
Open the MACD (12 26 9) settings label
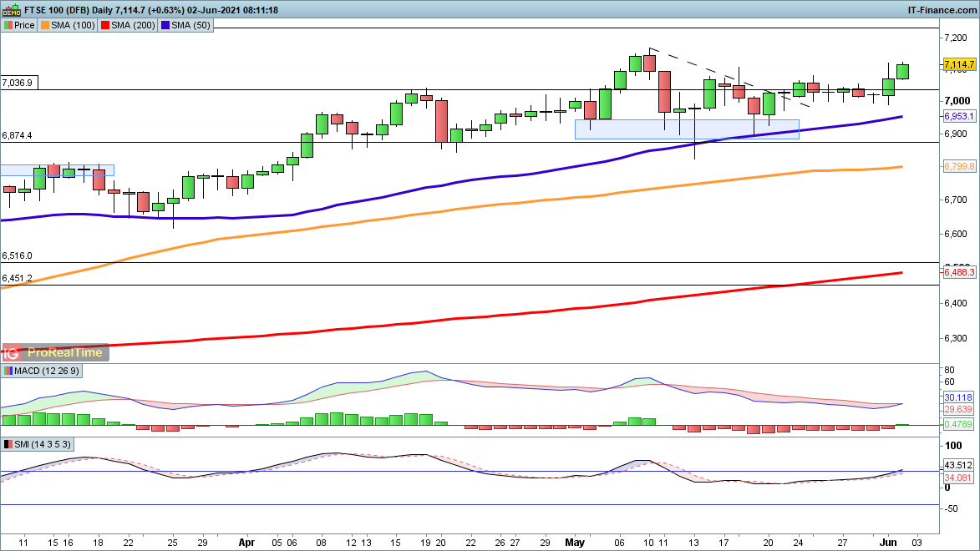[x=43, y=371]
